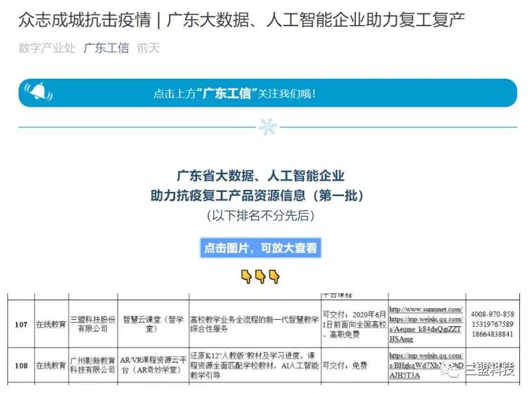Open the www.sunmnet.com link
Viewport: 532px width, 393px height.
point(425,309)
